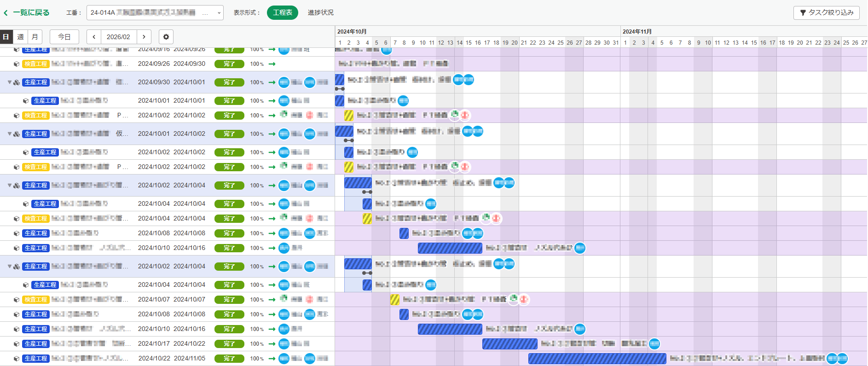
Task: Open the gear settings for the chart
Action: [x=166, y=37]
